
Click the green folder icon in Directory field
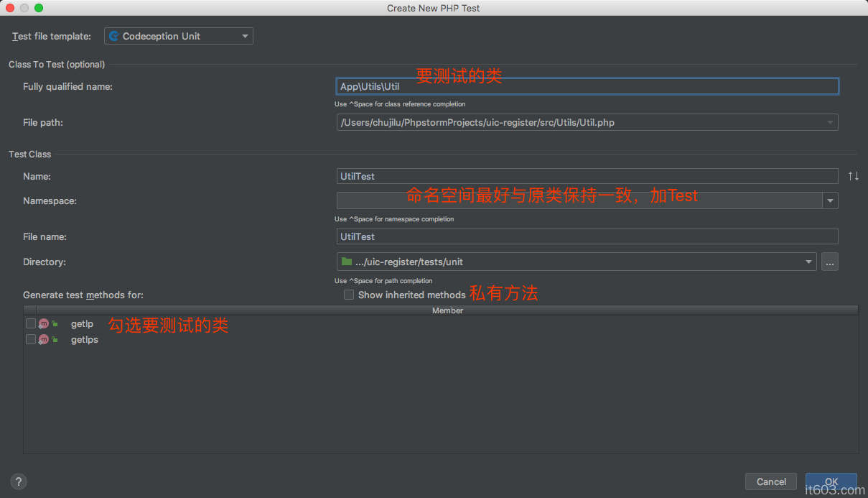click(x=347, y=262)
